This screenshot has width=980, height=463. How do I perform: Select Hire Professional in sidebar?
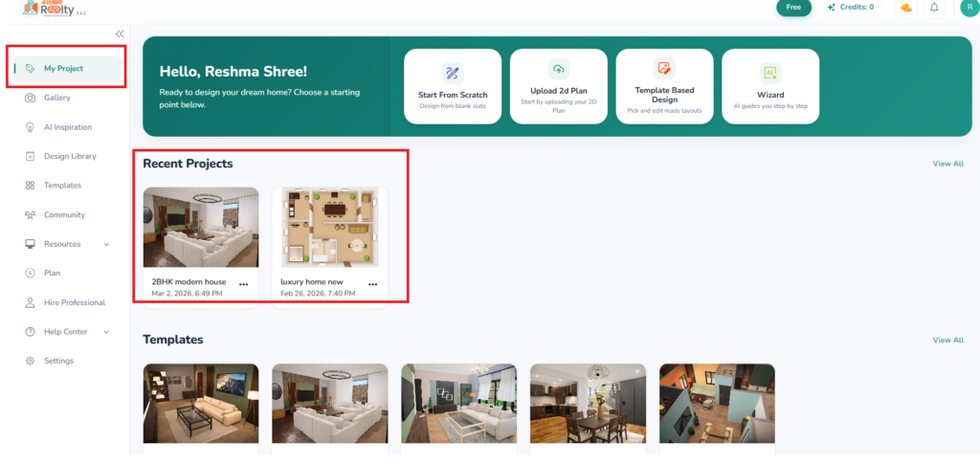click(x=74, y=302)
